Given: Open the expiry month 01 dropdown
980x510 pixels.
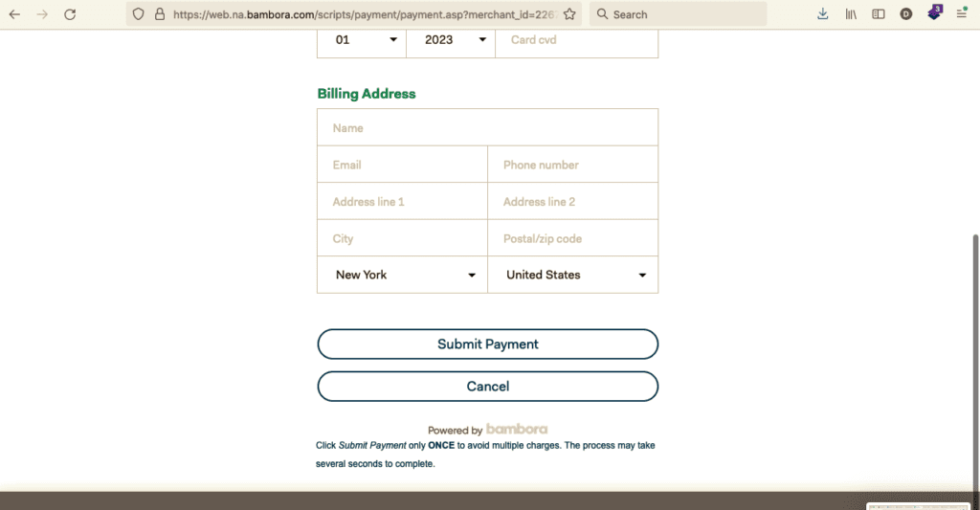Looking at the screenshot, I should [x=362, y=40].
